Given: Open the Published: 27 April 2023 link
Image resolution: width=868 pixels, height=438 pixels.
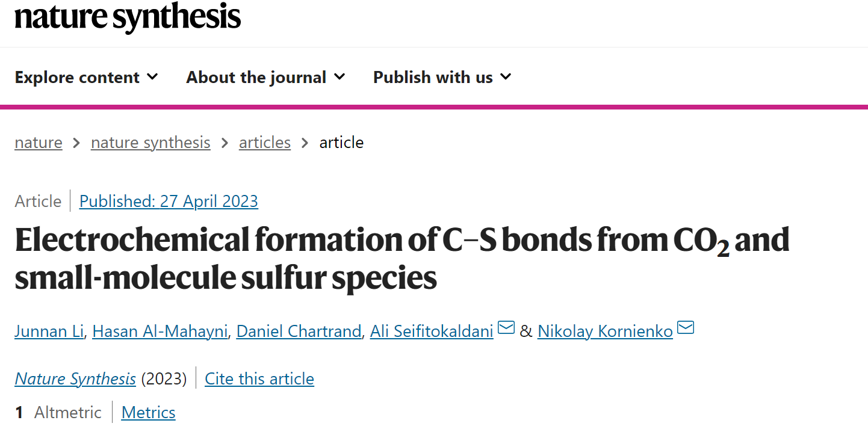Looking at the screenshot, I should coord(169,201).
